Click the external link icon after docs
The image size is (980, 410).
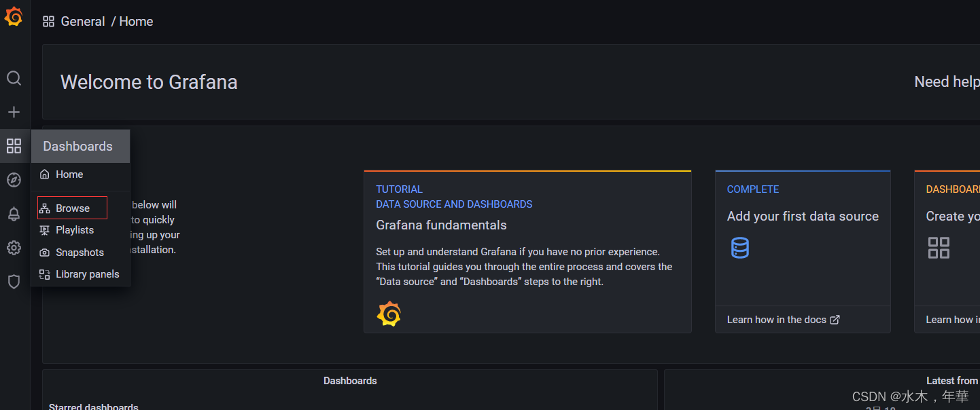(x=835, y=320)
